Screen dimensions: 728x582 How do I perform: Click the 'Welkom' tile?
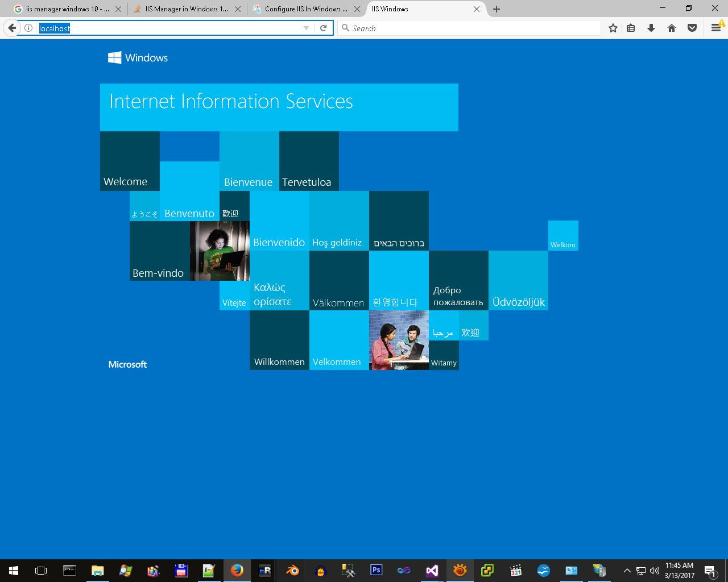563,236
